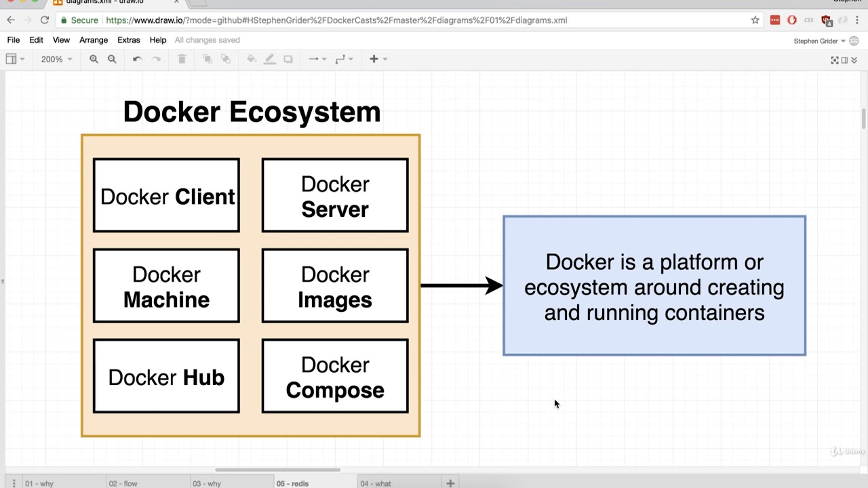The image size is (868, 488).
Task: Open the Arrange menu
Action: [x=94, y=40]
